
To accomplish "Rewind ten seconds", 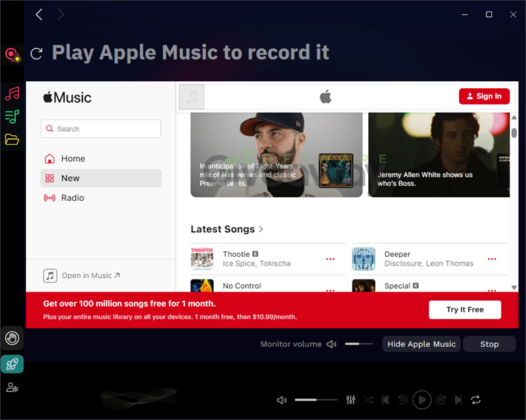I will (403, 400).
